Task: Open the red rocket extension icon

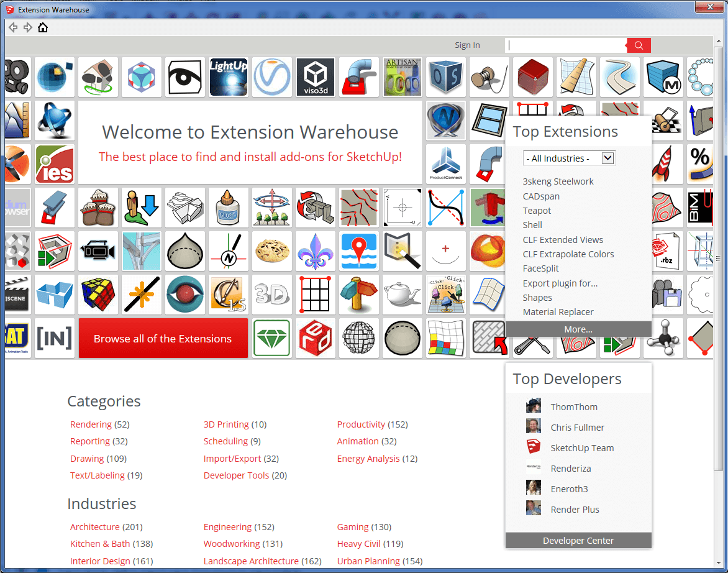Action: coord(664,164)
